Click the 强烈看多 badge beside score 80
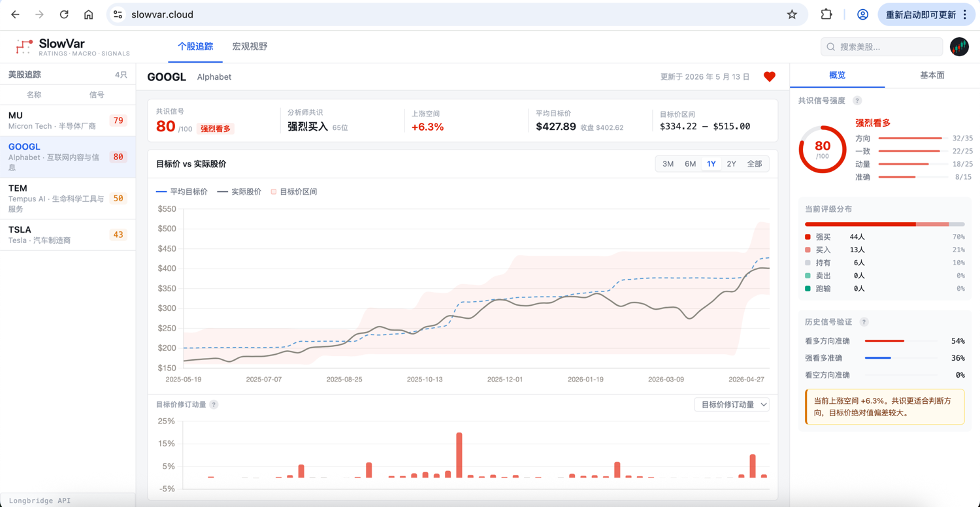Image resolution: width=980 pixels, height=507 pixels. [x=216, y=129]
